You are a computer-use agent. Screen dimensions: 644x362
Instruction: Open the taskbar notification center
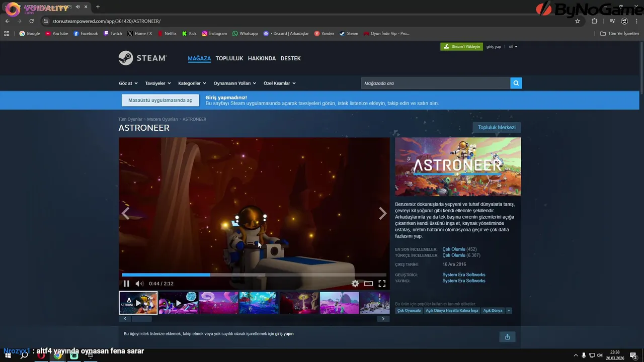coord(633,355)
